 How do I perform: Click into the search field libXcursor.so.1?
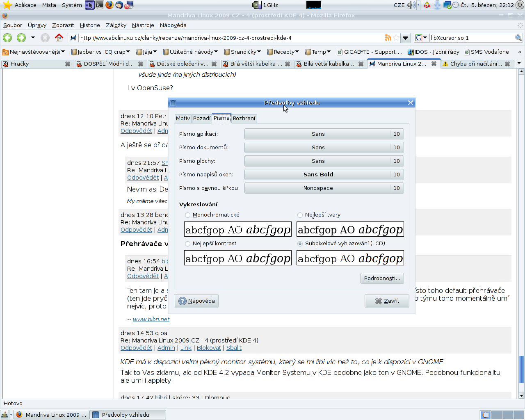(x=472, y=38)
